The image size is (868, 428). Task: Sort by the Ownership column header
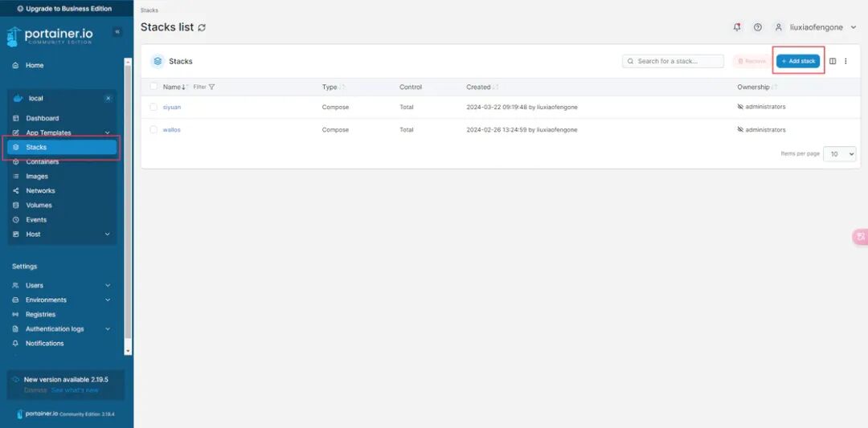[757, 87]
